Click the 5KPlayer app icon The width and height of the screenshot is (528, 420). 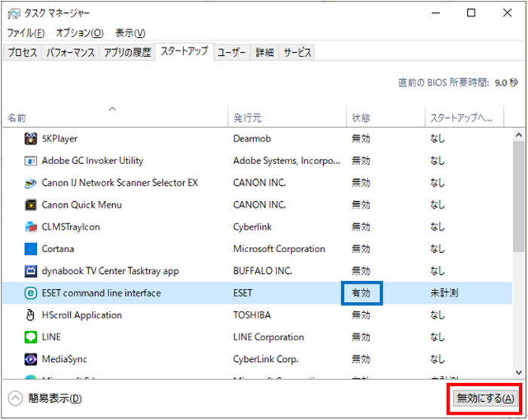pyautogui.click(x=31, y=138)
